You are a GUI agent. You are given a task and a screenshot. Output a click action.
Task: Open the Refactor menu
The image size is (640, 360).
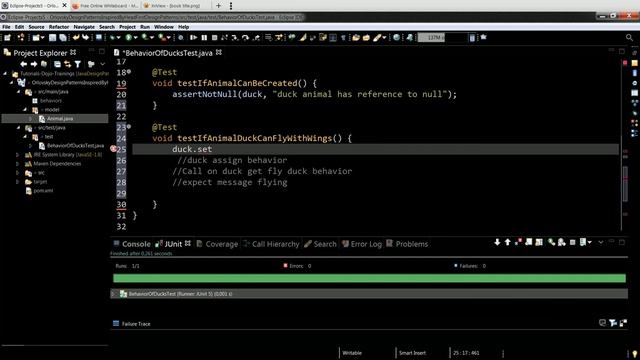tap(59, 27)
